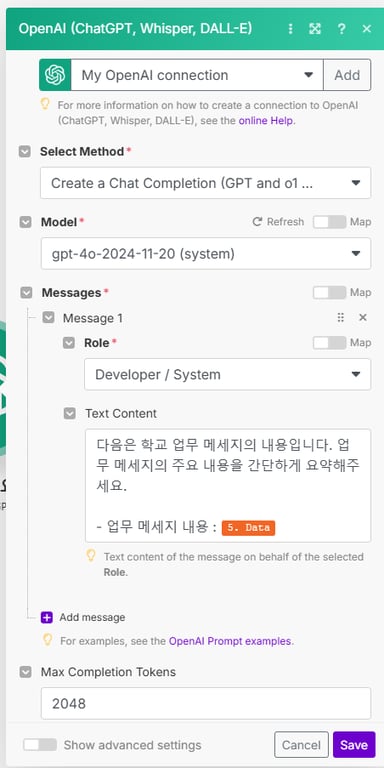This screenshot has width=384, height=768.
Task: Toggle Map switch for Role
Action: [x=329, y=343]
